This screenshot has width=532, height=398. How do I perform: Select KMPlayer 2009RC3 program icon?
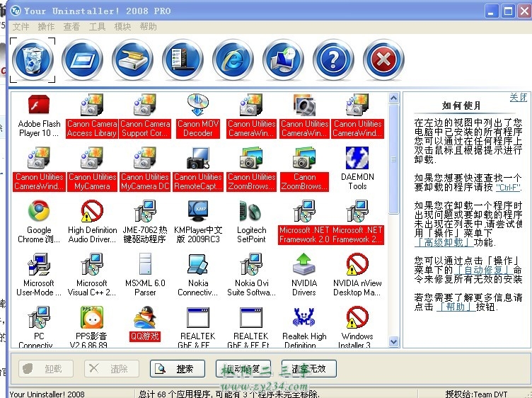point(198,222)
